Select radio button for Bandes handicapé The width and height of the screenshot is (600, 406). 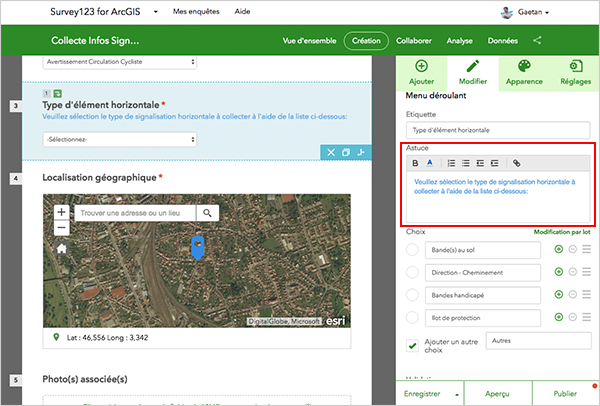pyautogui.click(x=412, y=295)
